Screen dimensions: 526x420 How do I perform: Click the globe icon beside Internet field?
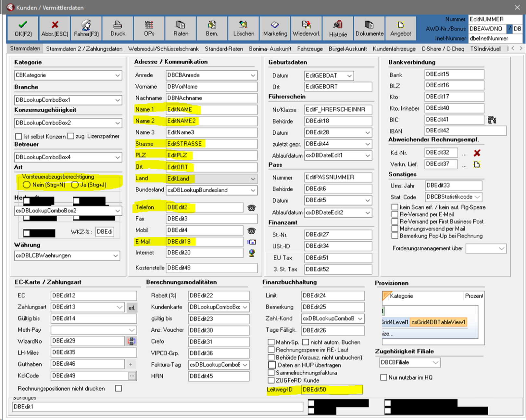[251, 253]
